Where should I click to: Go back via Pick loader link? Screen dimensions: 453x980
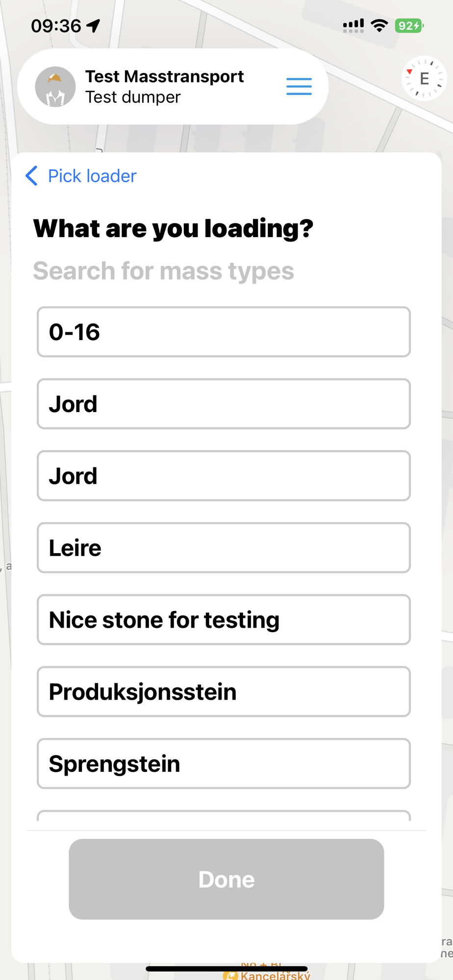coord(81,176)
